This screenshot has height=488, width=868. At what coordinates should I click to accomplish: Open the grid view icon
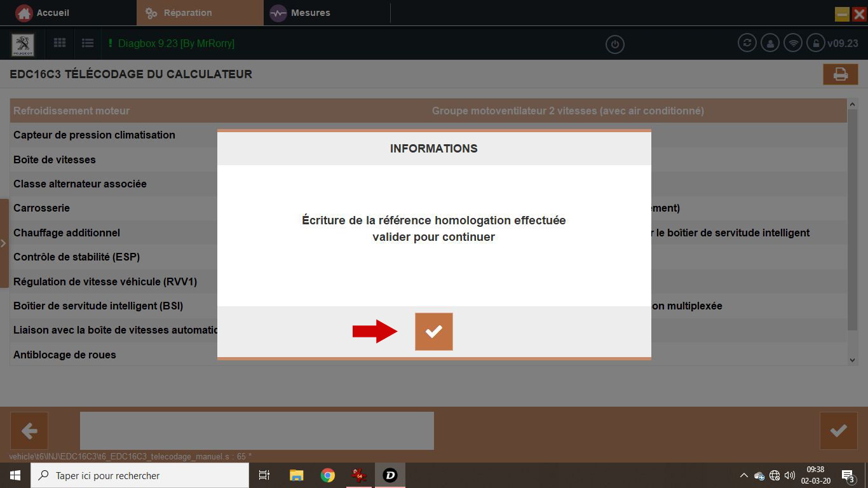pyautogui.click(x=60, y=43)
